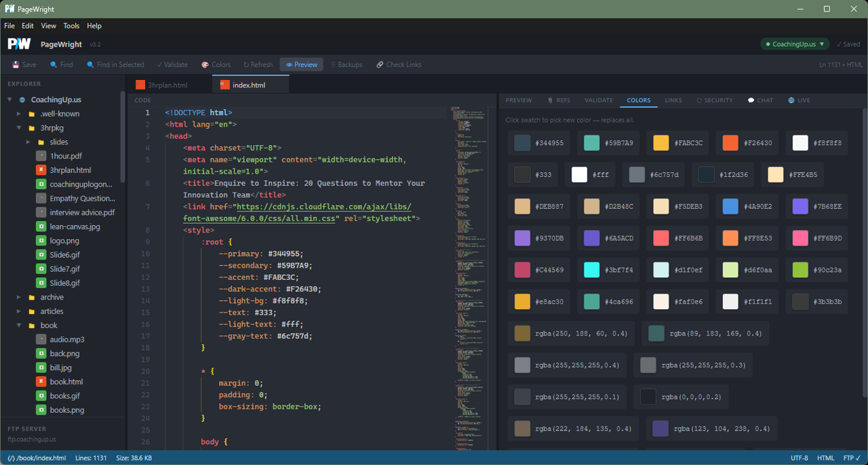Pick the #FABC3C accent color swatch
The height and width of the screenshot is (465, 868).
point(660,142)
